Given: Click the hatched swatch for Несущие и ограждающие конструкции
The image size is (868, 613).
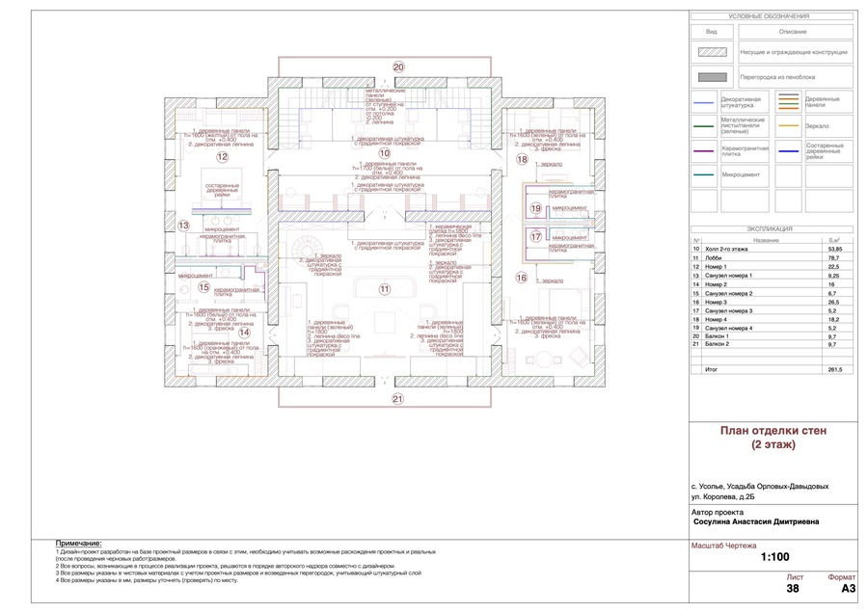Looking at the screenshot, I should click(x=712, y=53).
